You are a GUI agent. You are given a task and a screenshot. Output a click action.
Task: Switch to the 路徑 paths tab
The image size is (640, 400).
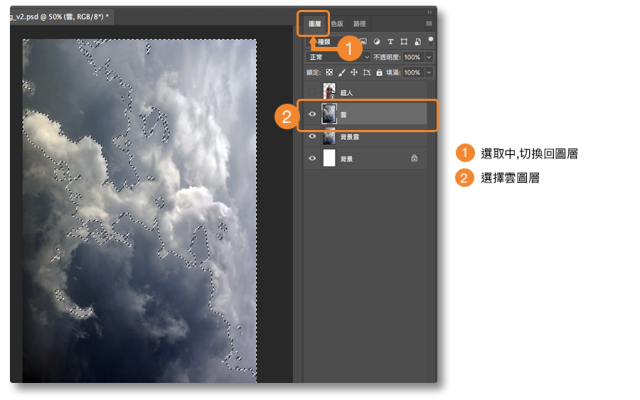pyautogui.click(x=359, y=22)
